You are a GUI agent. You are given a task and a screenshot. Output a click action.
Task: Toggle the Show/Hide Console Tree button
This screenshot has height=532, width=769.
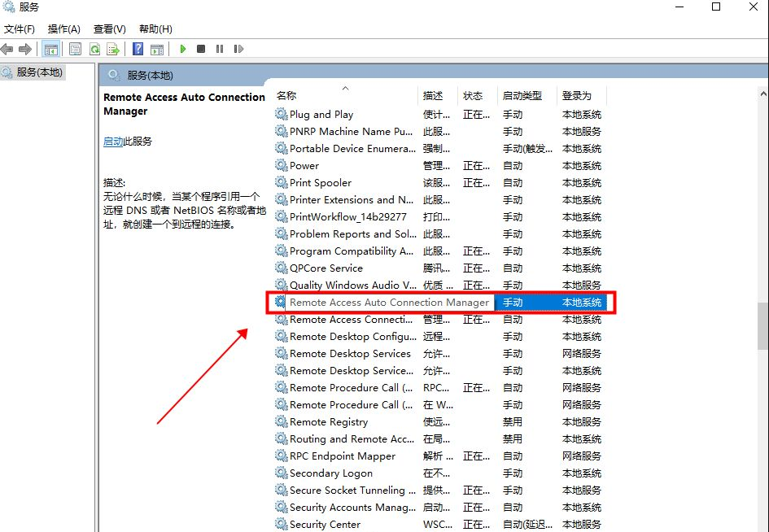tap(50, 50)
